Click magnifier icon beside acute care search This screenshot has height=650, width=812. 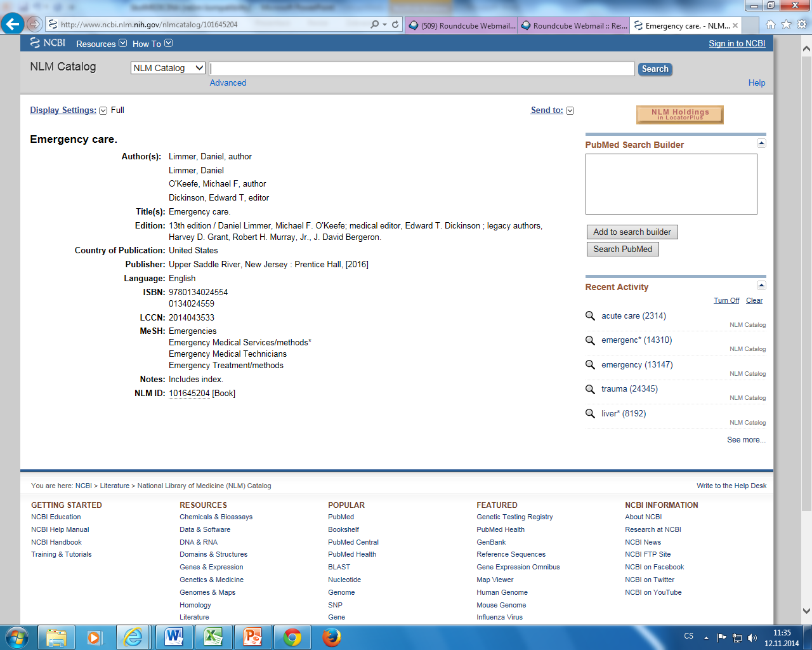(x=590, y=315)
